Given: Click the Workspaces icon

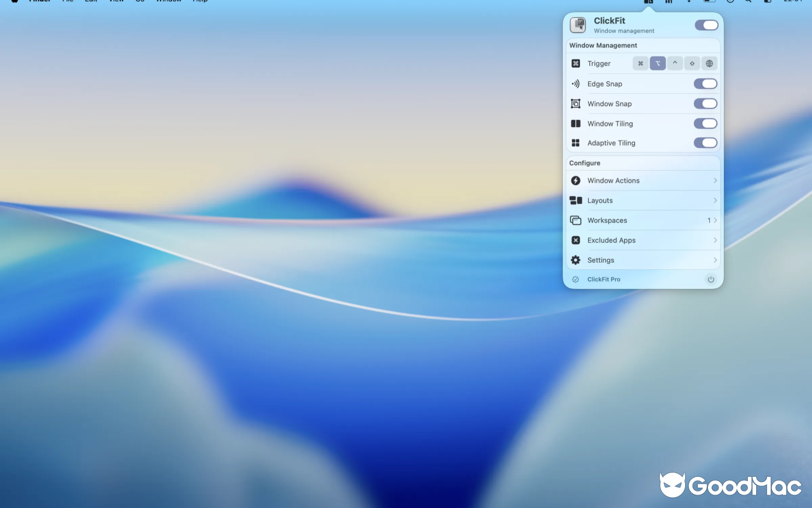Looking at the screenshot, I should (x=575, y=220).
